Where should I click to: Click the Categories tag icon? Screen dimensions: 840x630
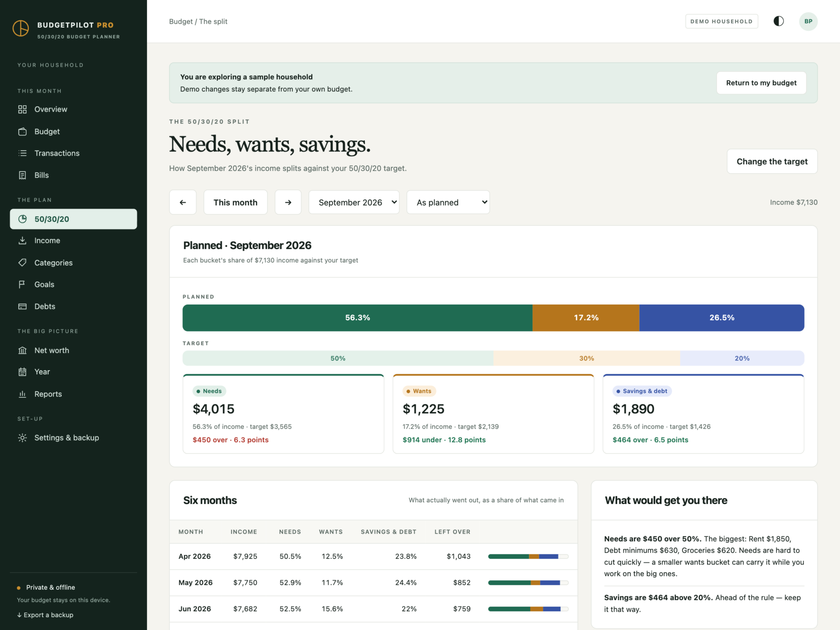tap(22, 262)
